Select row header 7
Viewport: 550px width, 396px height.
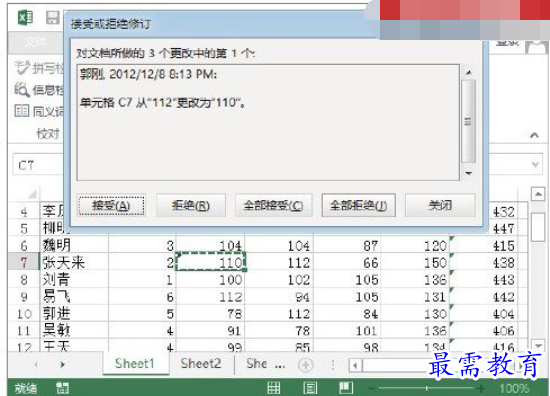24,262
